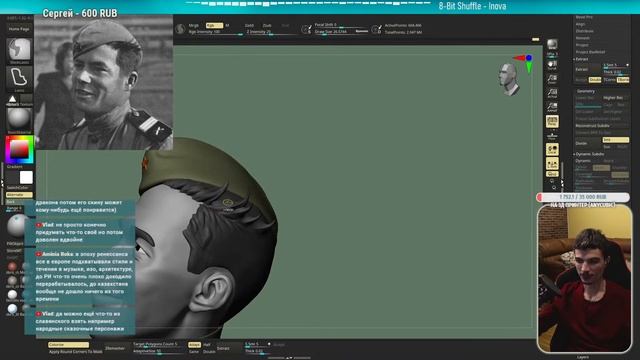
Task: Open the Alpha selector
Action: [13, 100]
